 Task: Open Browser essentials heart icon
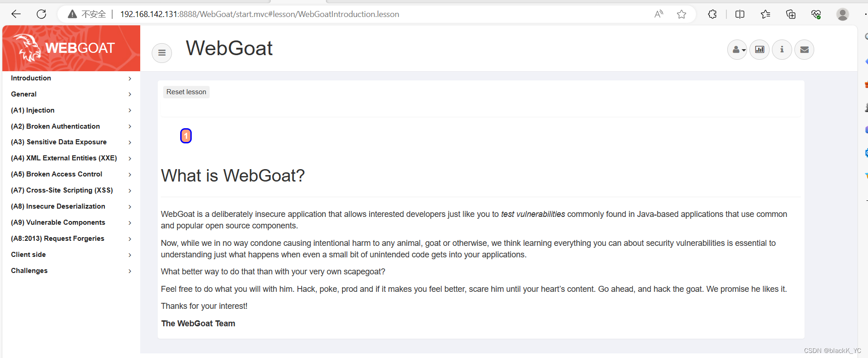pos(816,14)
